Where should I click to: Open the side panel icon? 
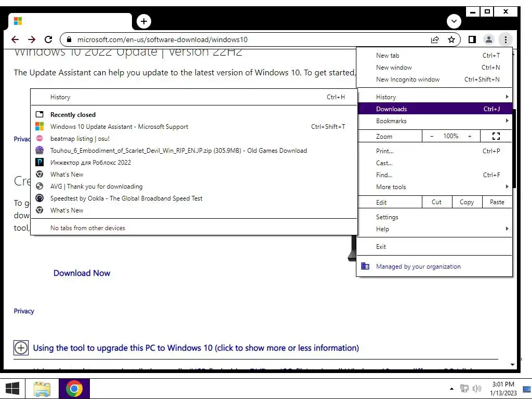472,39
